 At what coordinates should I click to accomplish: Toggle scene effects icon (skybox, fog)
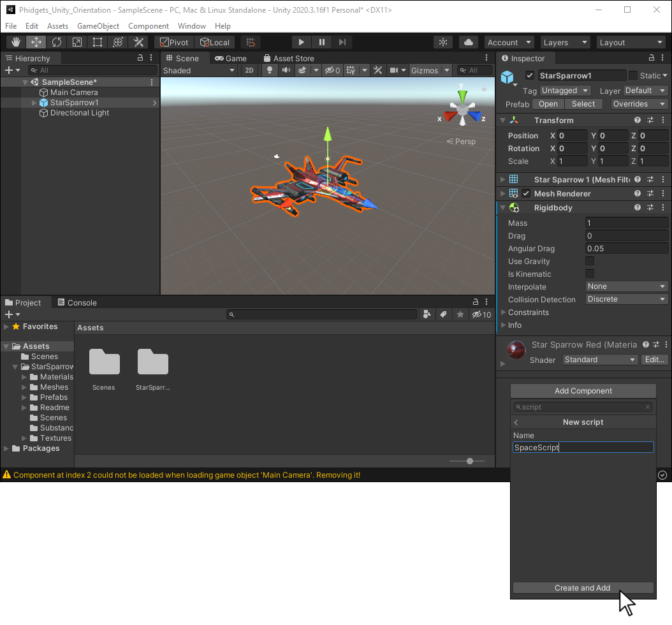[302, 70]
